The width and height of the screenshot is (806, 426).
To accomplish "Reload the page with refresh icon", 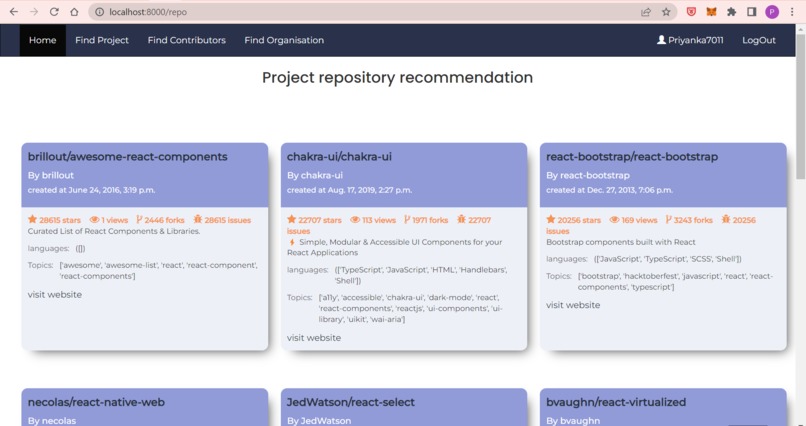I will [x=54, y=12].
